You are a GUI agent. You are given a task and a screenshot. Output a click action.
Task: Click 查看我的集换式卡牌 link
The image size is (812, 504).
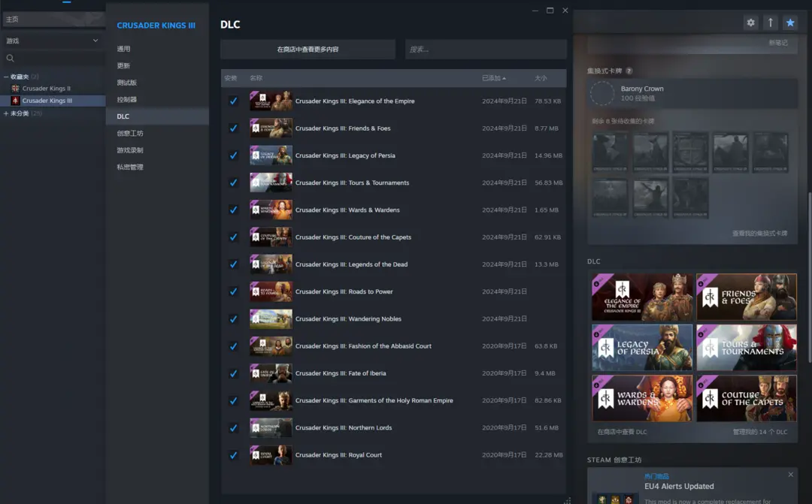[x=759, y=234]
